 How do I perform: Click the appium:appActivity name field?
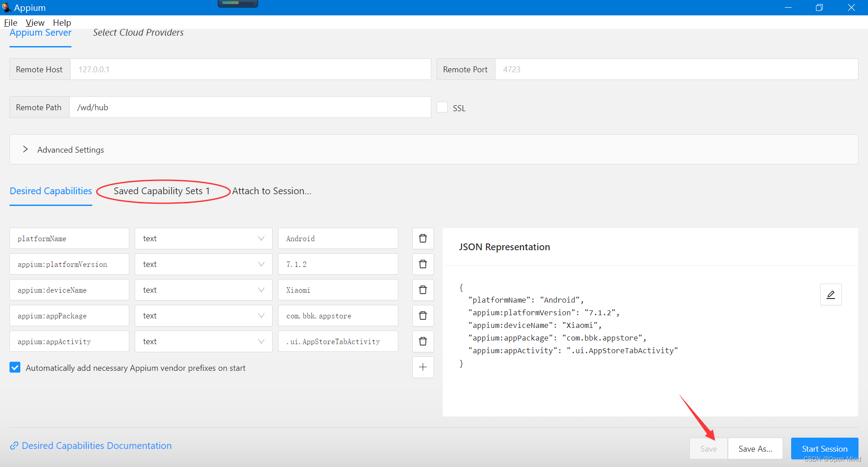click(69, 341)
